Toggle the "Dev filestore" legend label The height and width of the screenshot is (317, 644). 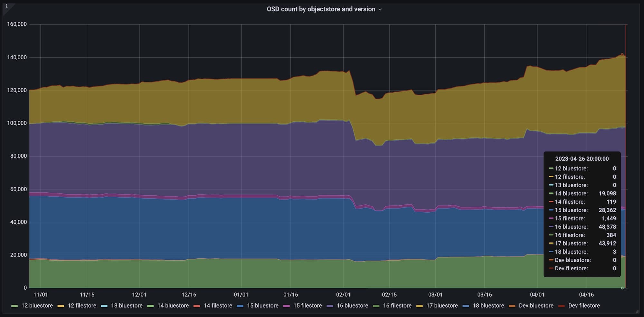(584, 306)
